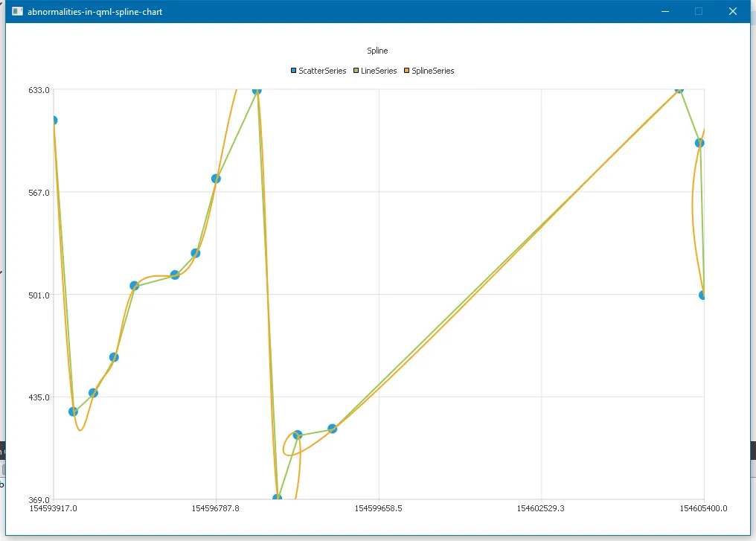756x541 pixels.
Task: Click y-axis label 501.0
Action: pos(39,295)
